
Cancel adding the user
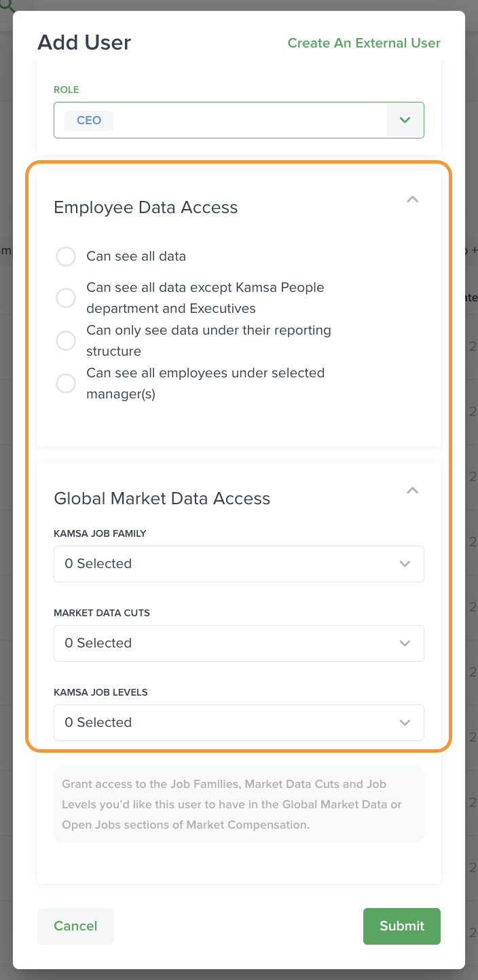(75, 926)
